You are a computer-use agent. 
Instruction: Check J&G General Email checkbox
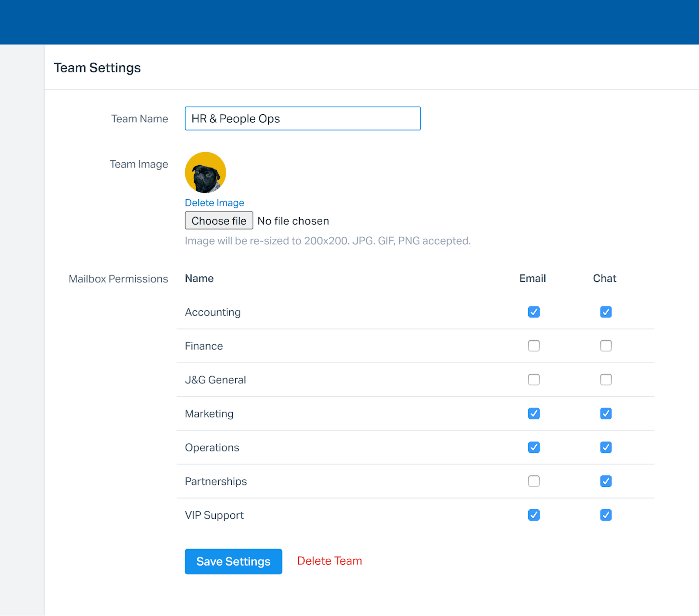(534, 380)
